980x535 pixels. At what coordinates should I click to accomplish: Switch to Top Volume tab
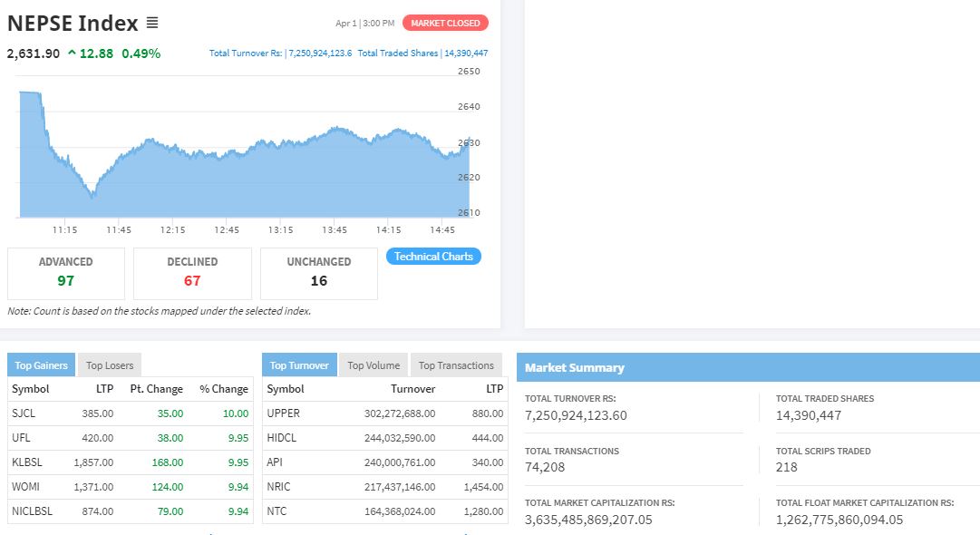[374, 365]
